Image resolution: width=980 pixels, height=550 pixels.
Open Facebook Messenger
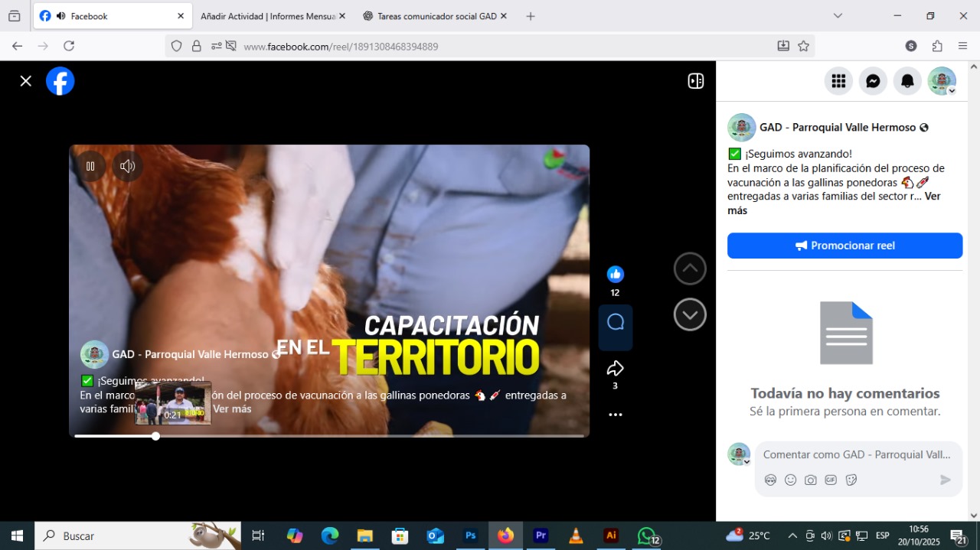[873, 81]
